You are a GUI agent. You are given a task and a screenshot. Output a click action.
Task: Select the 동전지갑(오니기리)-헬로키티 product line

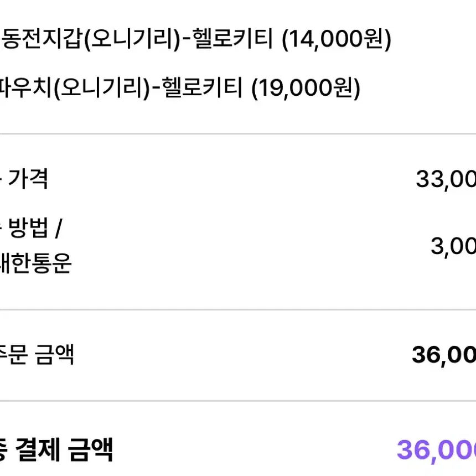coord(196,39)
